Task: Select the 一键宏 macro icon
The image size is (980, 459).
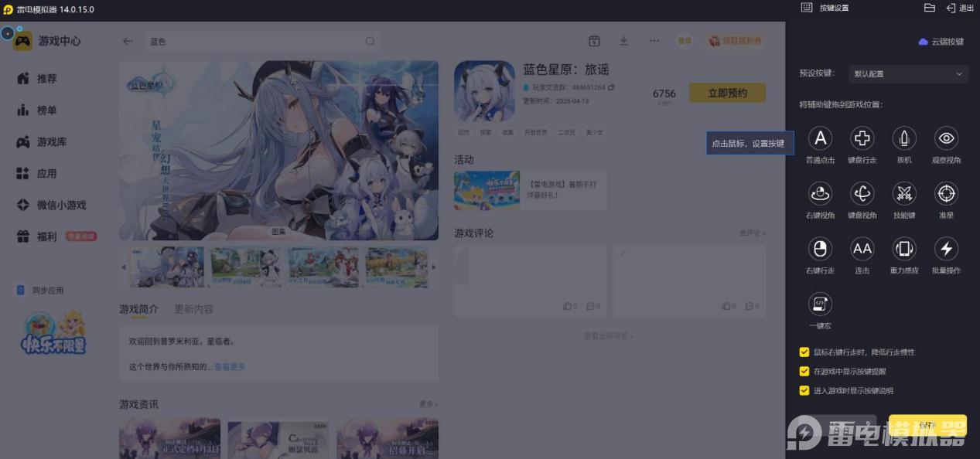Action: click(820, 304)
